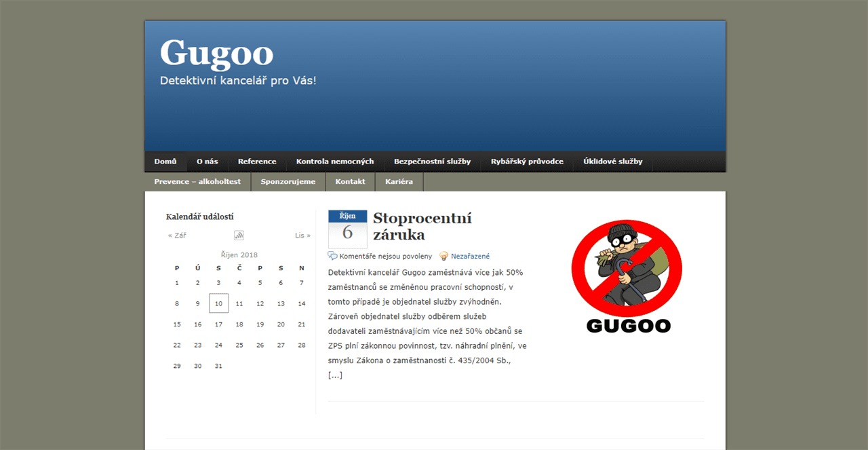Image resolution: width=868 pixels, height=450 pixels.
Task: Click calendar day 22
Action: (177, 345)
